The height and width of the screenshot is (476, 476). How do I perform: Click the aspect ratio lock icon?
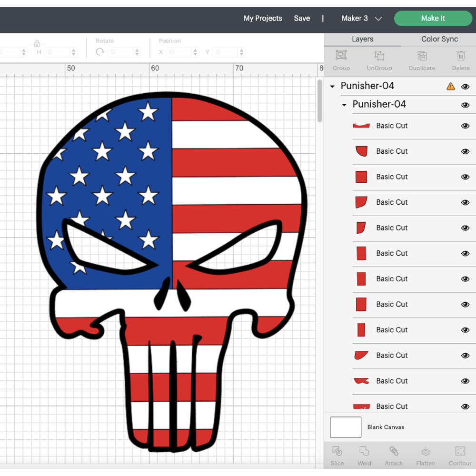(38, 43)
